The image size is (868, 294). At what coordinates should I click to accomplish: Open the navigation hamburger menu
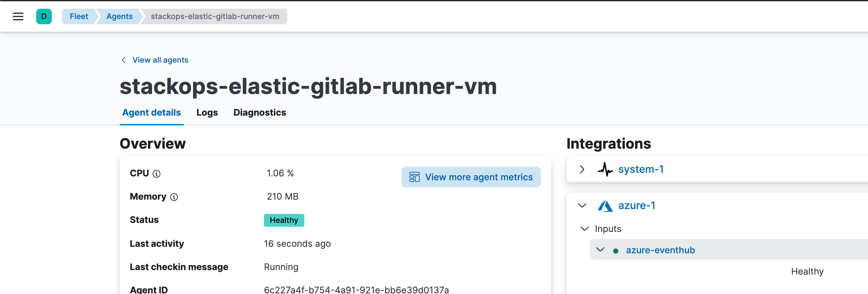17,16
